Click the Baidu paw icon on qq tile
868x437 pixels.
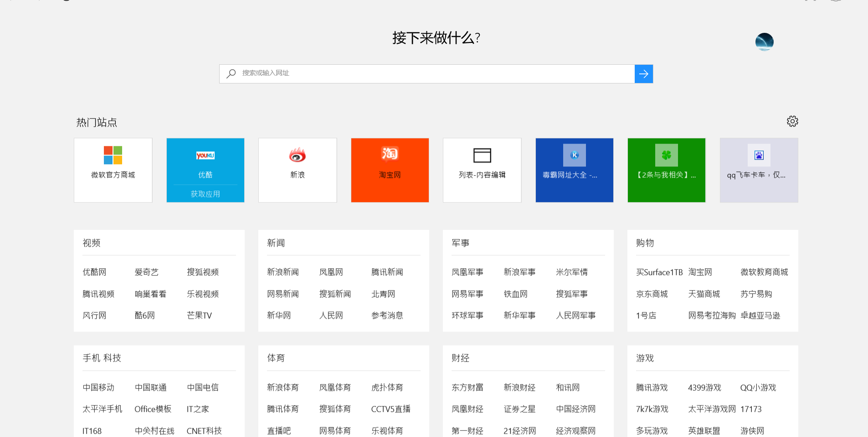point(759,155)
